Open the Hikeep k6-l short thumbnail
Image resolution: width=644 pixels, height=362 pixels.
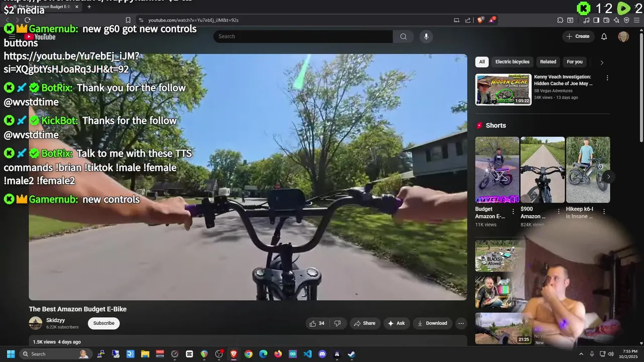588,169
